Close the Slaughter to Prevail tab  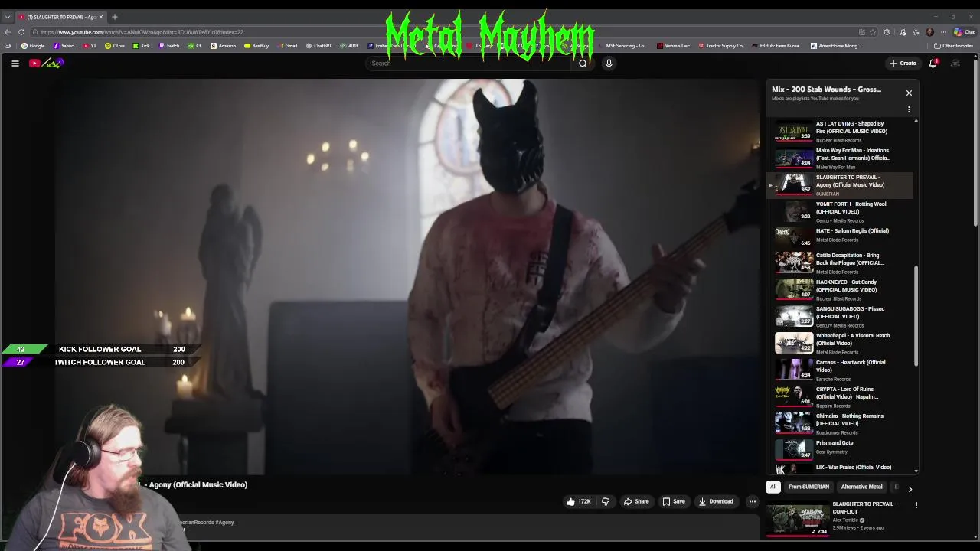(x=100, y=17)
